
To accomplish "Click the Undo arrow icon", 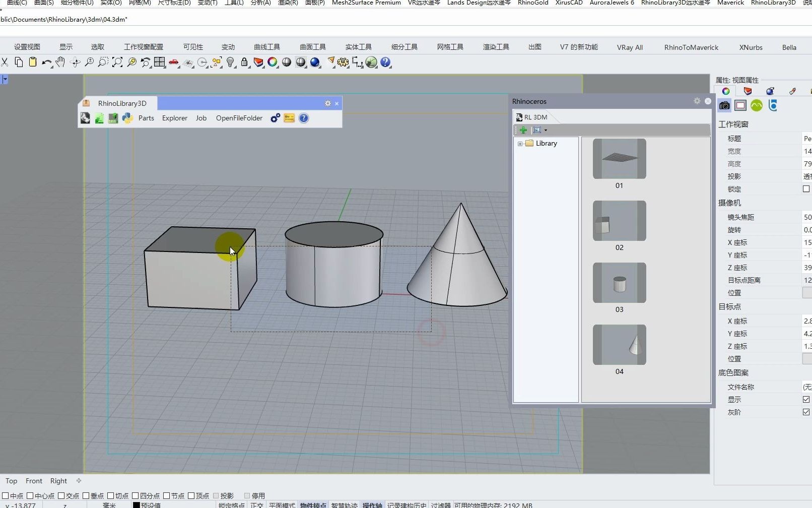I will [x=47, y=62].
